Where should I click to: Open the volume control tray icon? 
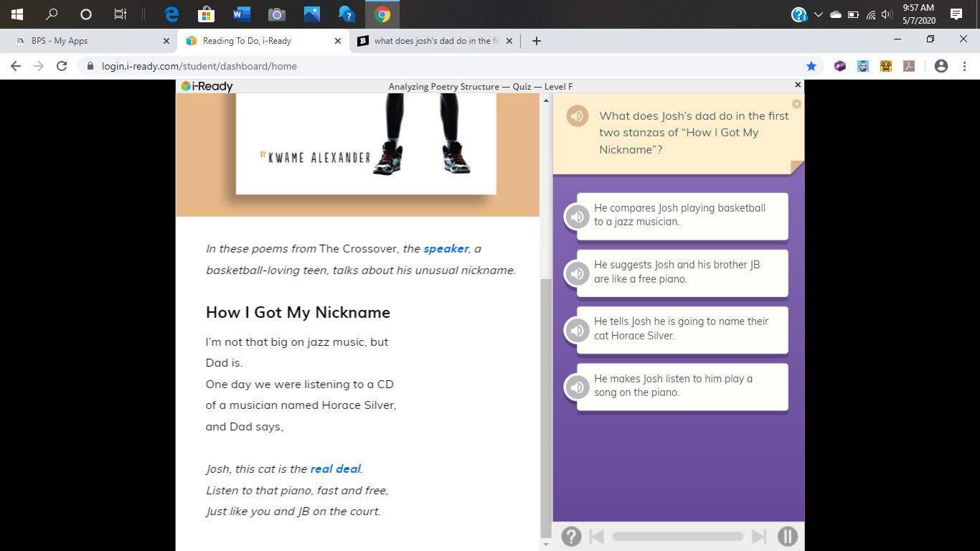pyautogui.click(x=887, y=14)
